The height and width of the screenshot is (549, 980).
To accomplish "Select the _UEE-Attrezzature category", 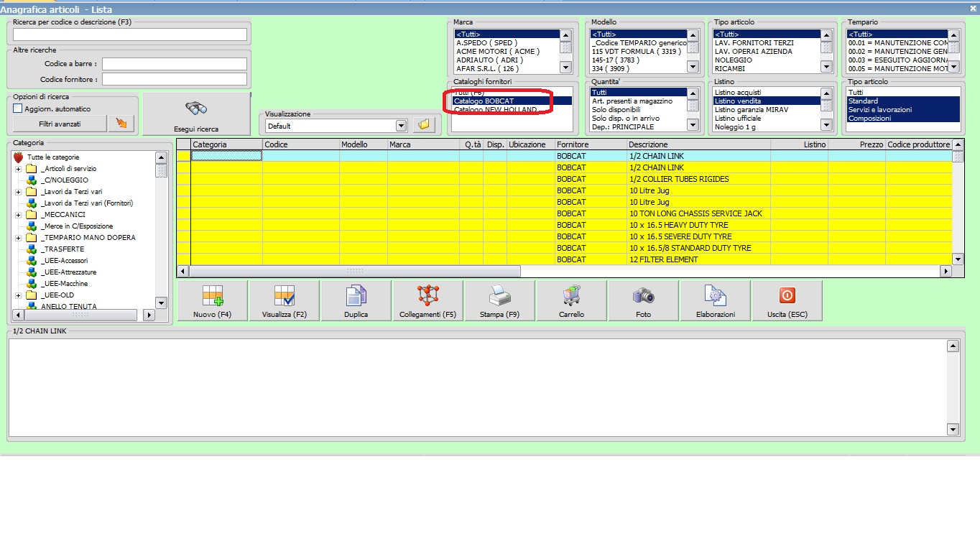I will [68, 272].
